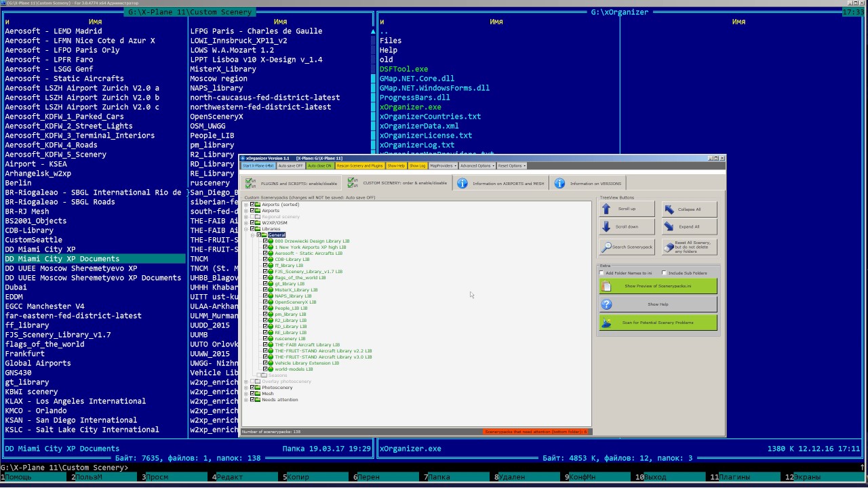Expand the Mesh tree node
Image resolution: width=868 pixels, height=488 pixels.
tap(246, 393)
